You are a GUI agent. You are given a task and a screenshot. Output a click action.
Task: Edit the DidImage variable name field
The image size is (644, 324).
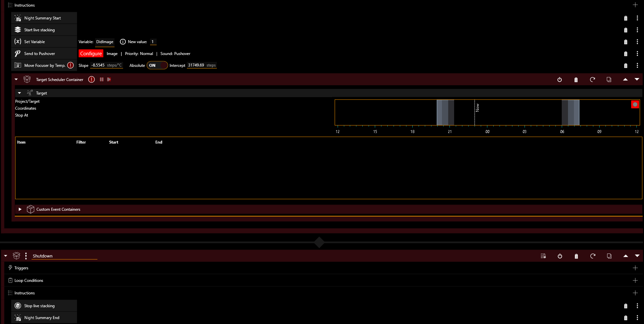(x=105, y=42)
